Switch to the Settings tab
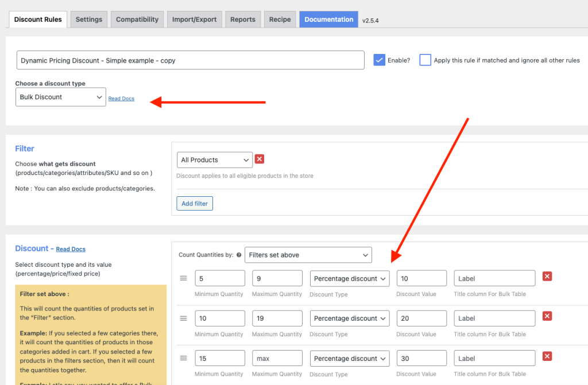The width and height of the screenshot is (588, 385). [89, 20]
